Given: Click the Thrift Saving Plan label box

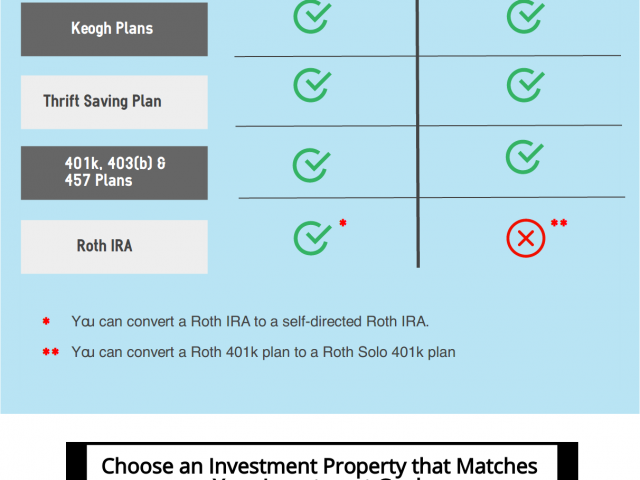Looking at the screenshot, I should tap(114, 102).
